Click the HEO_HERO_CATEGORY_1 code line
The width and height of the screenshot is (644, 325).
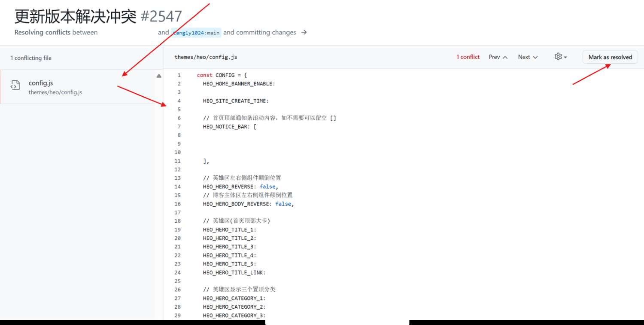[x=234, y=298]
